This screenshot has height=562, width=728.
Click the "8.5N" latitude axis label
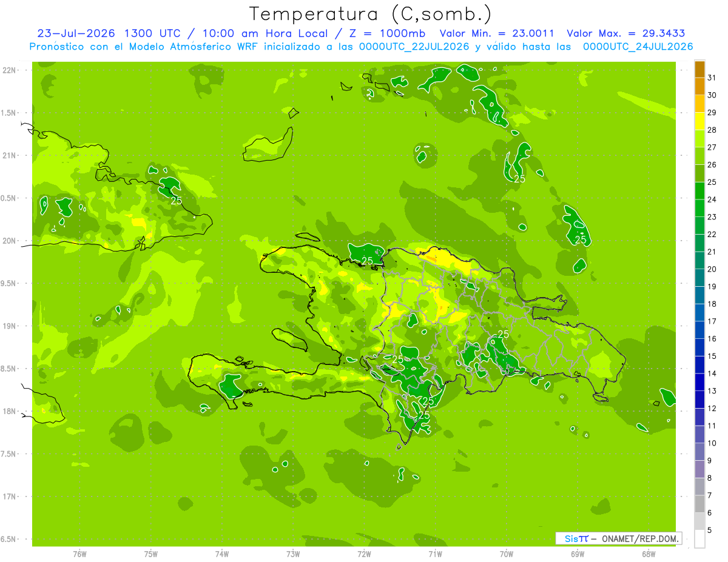pos(8,369)
